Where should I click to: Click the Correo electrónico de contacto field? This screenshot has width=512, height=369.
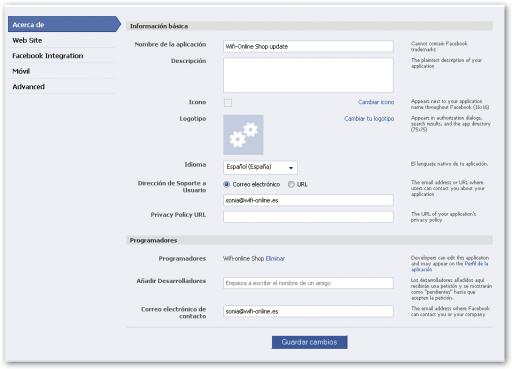point(308,311)
